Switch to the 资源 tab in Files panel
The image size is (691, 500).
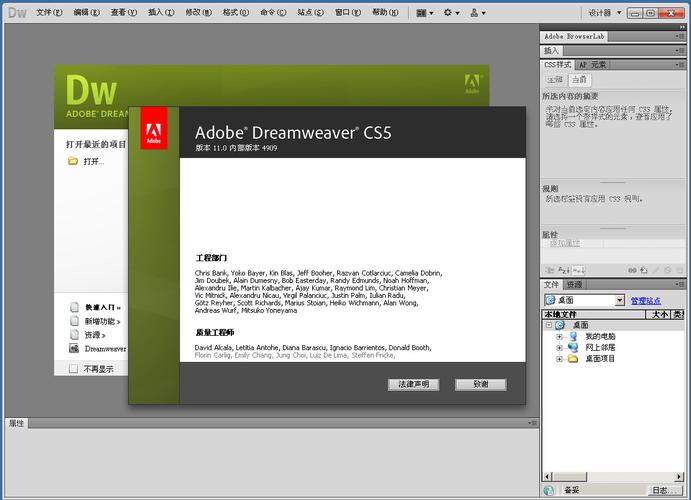(574, 285)
